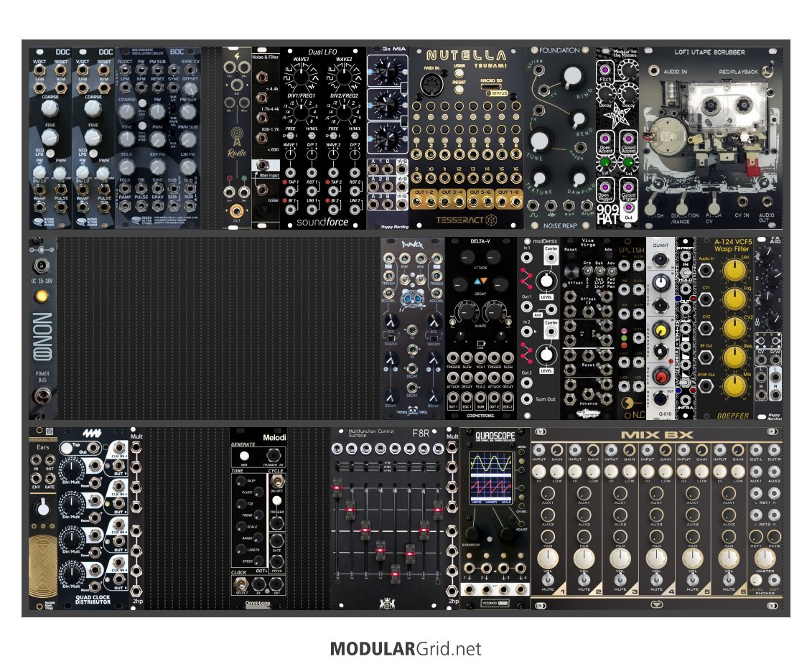Toggle the MUTE switch on Mix BX channel 1

point(548,579)
